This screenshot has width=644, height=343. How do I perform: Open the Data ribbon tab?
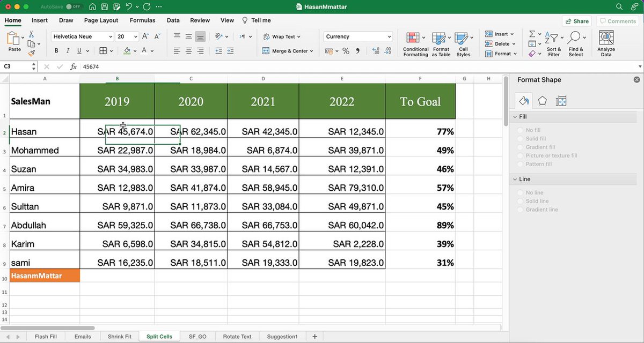point(173,20)
